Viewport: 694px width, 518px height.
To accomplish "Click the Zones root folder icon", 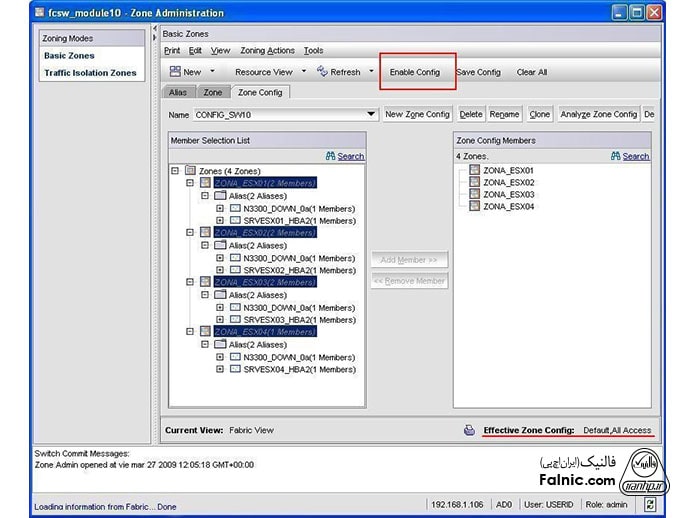I will click(191, 171).
